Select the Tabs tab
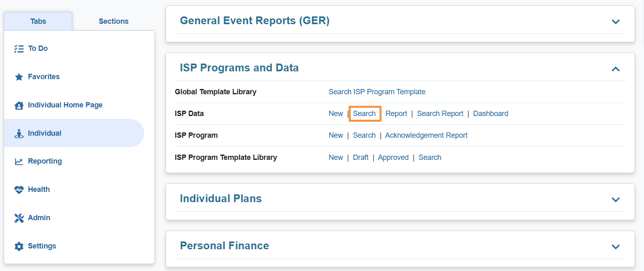The width and height of the screenshot is (644, 271). [38, 21]
